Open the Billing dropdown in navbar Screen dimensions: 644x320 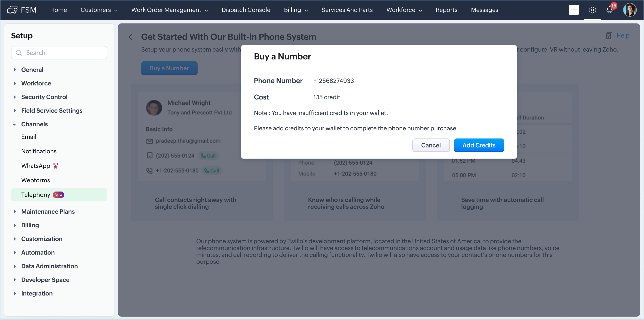[296, 10]
